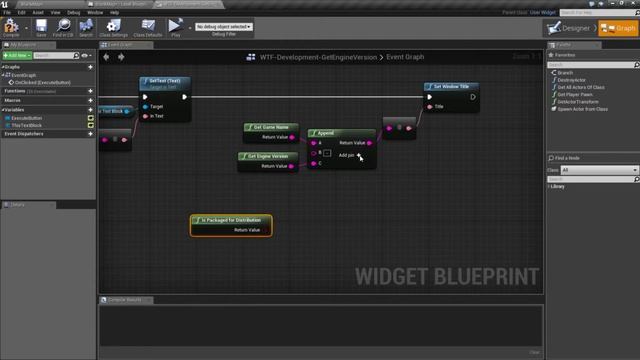Click the Add pin plus on Append node
This screenshot has height=360, width=640.
359,155
